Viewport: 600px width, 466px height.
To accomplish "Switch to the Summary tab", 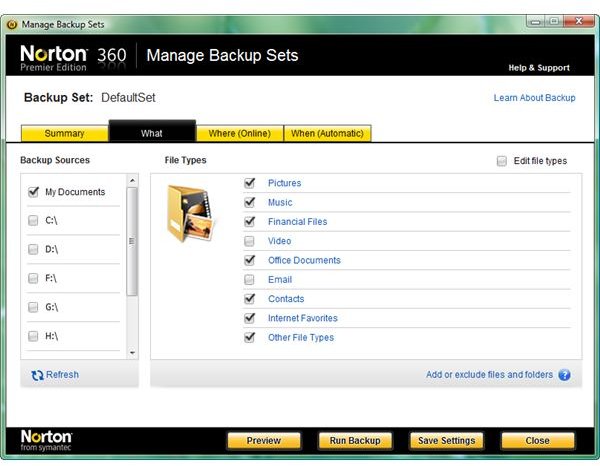I will point(64,133).
